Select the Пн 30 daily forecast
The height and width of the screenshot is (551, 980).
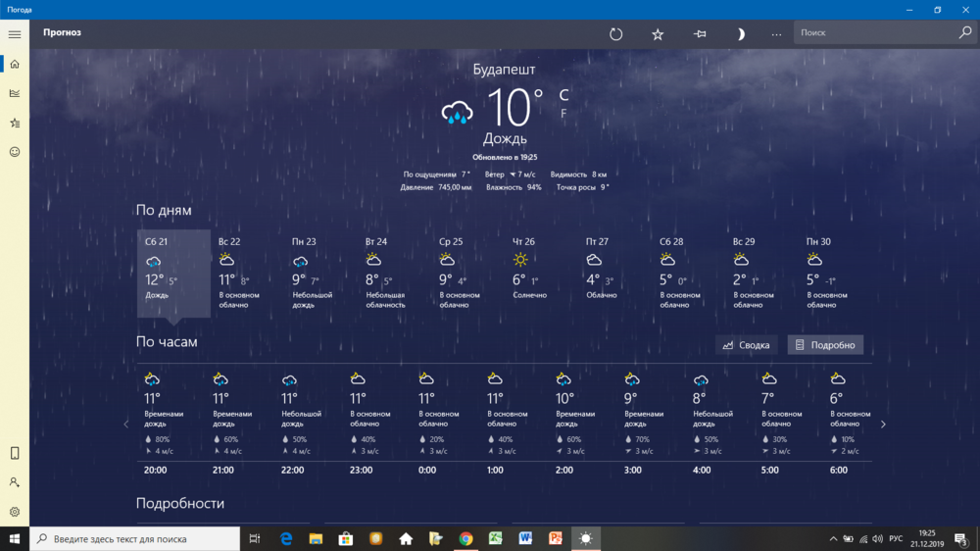tap(834, 274)
